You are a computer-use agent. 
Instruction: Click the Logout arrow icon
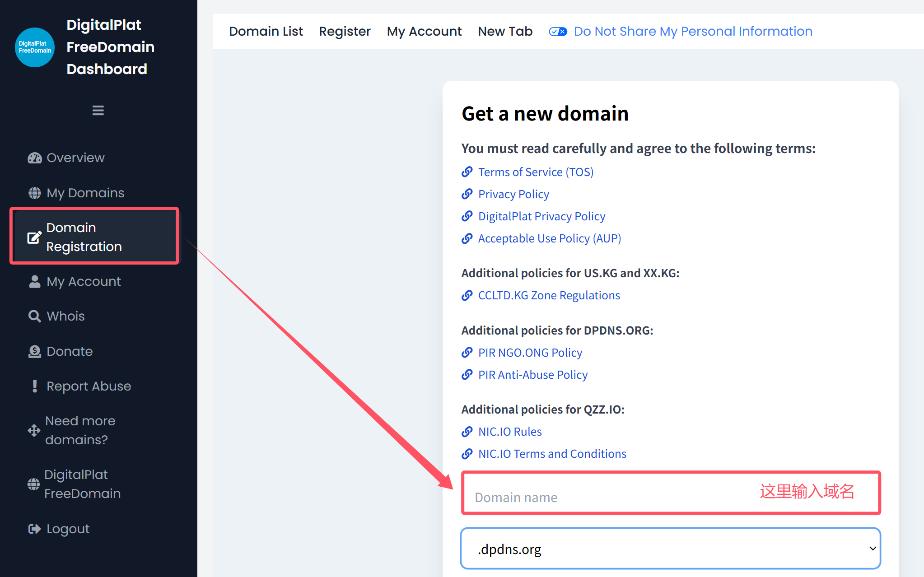coord(35,529)
